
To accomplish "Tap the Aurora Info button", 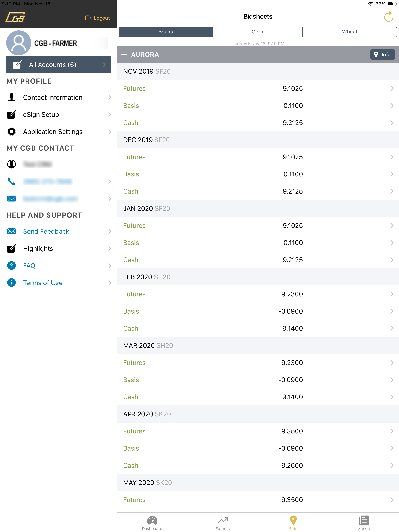I will (x=382, y=55).
